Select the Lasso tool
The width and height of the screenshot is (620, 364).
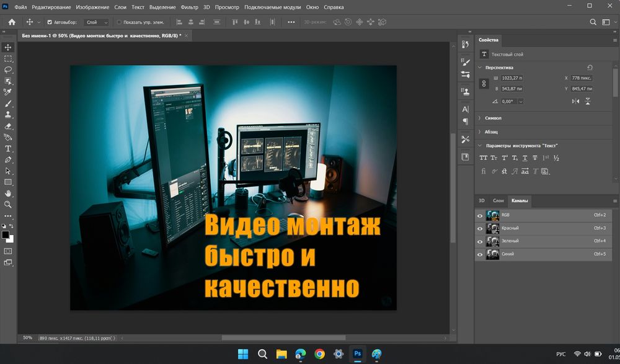8,70
